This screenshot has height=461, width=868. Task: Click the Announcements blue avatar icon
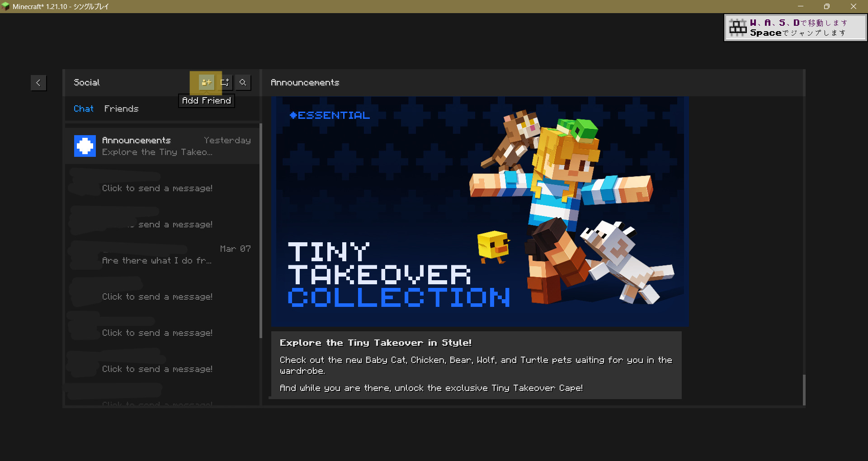[x=85, y=146]
